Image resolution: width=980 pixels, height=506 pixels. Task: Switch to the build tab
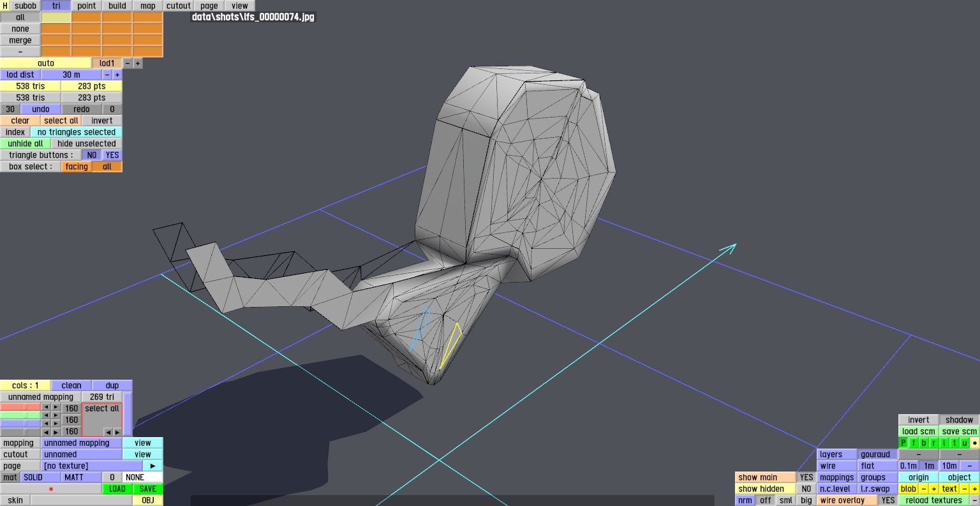[117, 6]
